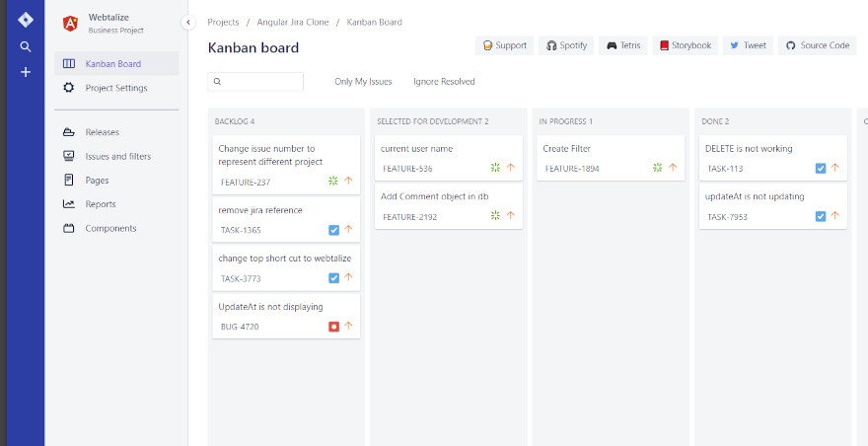This screenshot has height=446, width=868.
Task: Open the Create Filter card
Action: (x=611, y=158)
